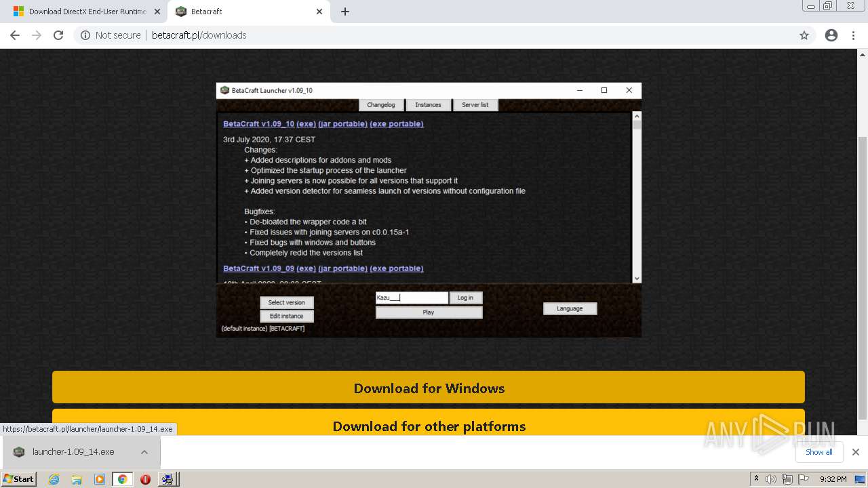Click the Download for Windows button
The width and height of the screenshot is (868, 488).
tap(429, 388)
